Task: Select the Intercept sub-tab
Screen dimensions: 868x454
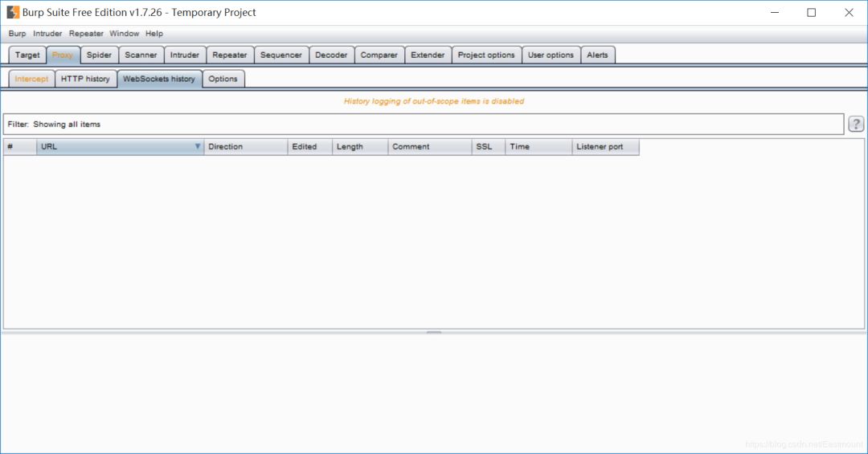Action: 31,79
